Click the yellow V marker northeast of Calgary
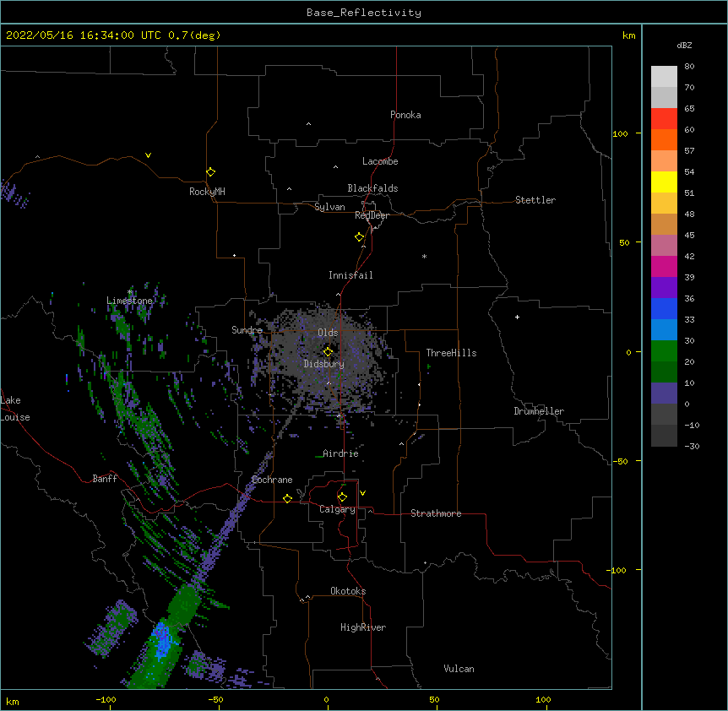 [362, 493]
